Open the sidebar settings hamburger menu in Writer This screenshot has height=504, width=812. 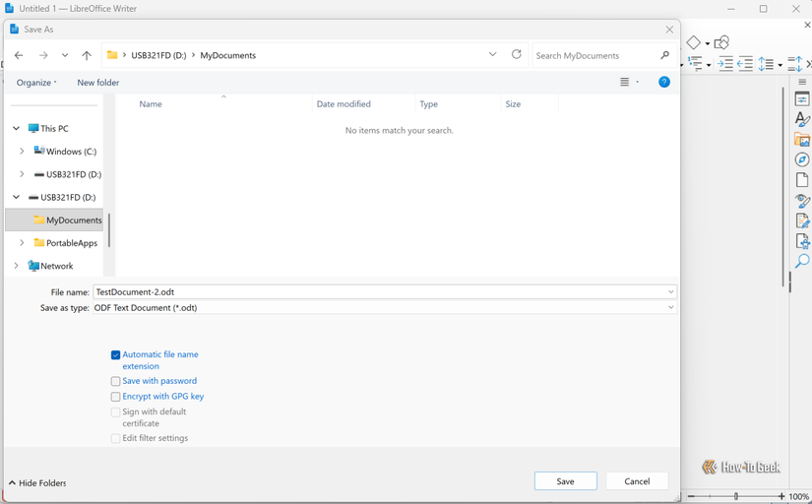(x=802, y=82)
